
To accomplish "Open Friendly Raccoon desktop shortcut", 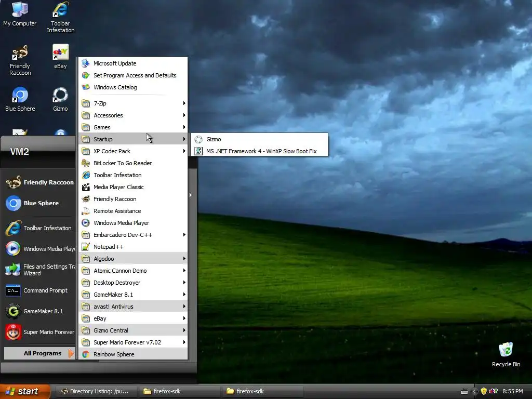I will pyautogui.click(x=20, y=60).
